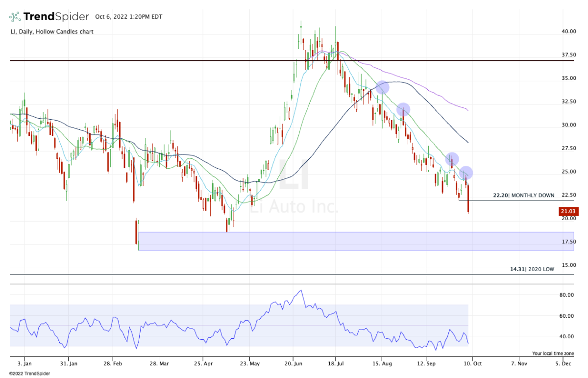Click the rightmost highlighted circle near 25
The image size is (588, 378).
pyautogui.click(x=466, y=173)
